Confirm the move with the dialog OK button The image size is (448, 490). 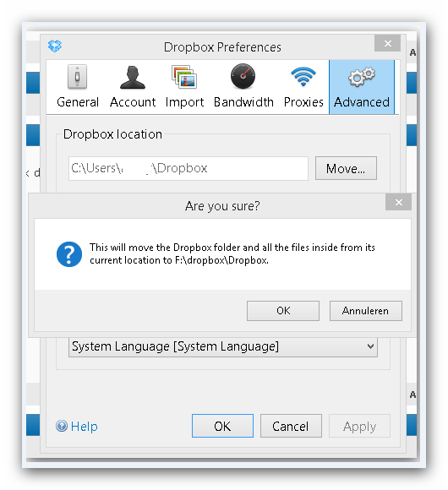click(283, 311)
